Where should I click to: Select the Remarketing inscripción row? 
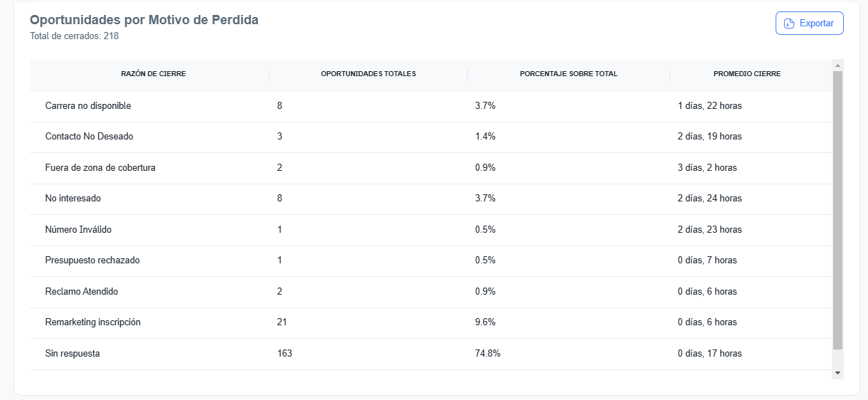pos(93,322)
